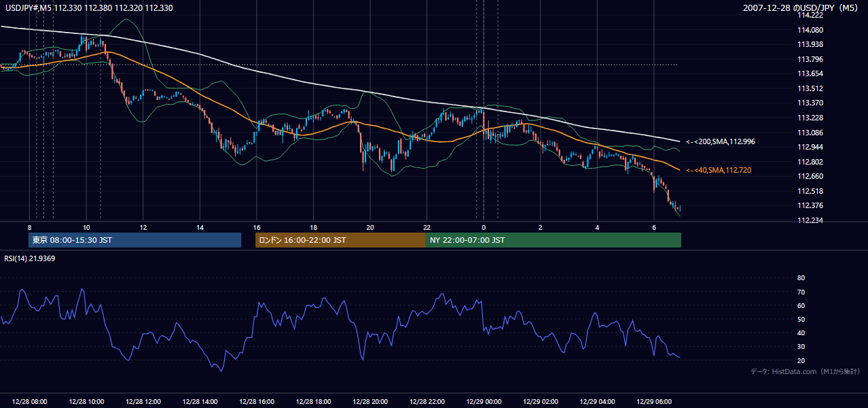868x408 pixels.
Task: Click bottom time label 12/28 14:00
Action: pyautogui.click(x=200, y=402)
